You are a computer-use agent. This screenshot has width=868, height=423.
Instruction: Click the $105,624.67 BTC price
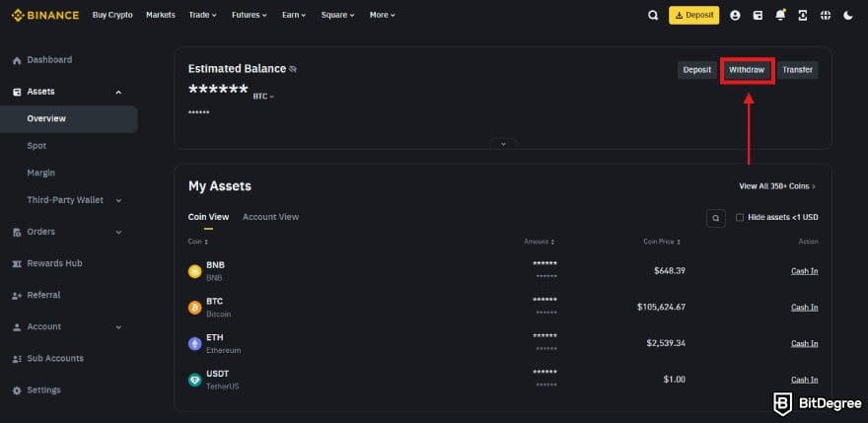point(661,307)
